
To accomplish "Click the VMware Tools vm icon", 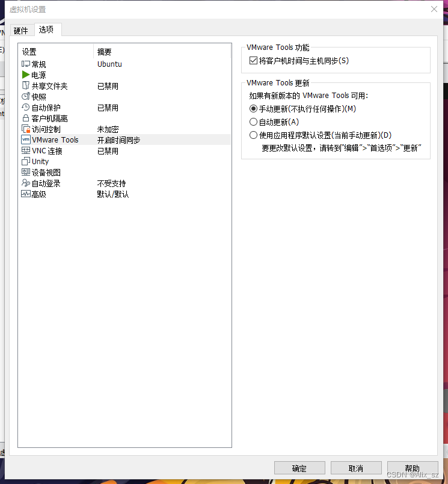I will pos(26,139).
